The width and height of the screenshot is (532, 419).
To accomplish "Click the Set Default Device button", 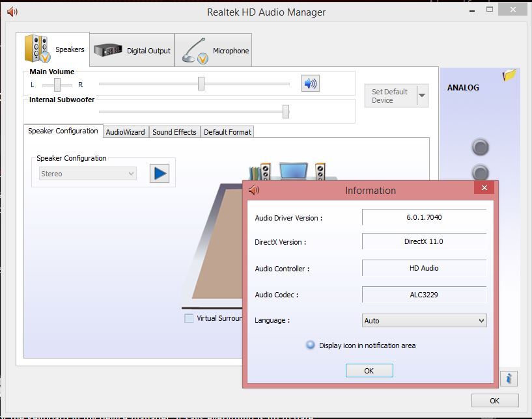I will point(390,96).
